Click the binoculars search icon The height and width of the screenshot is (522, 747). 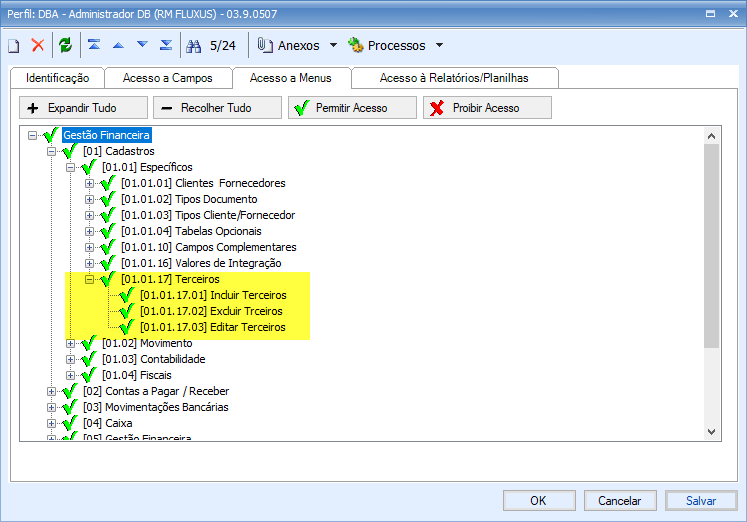[193, 46]
